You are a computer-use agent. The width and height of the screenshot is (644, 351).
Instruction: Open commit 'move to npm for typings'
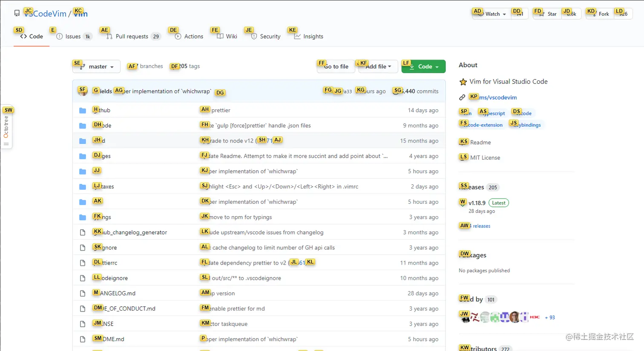click(x=236, y=217)
